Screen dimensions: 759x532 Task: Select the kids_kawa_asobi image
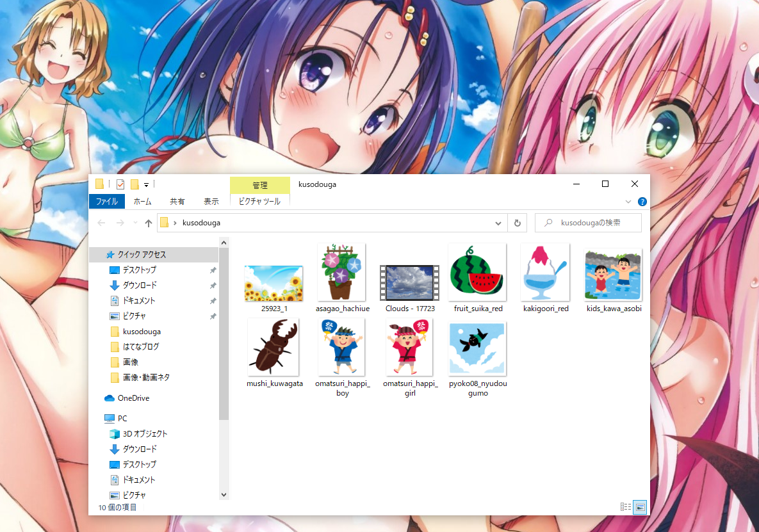614,280
